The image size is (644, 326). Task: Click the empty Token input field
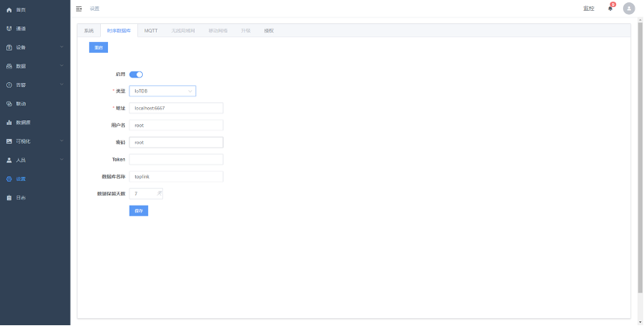point(176,159)
